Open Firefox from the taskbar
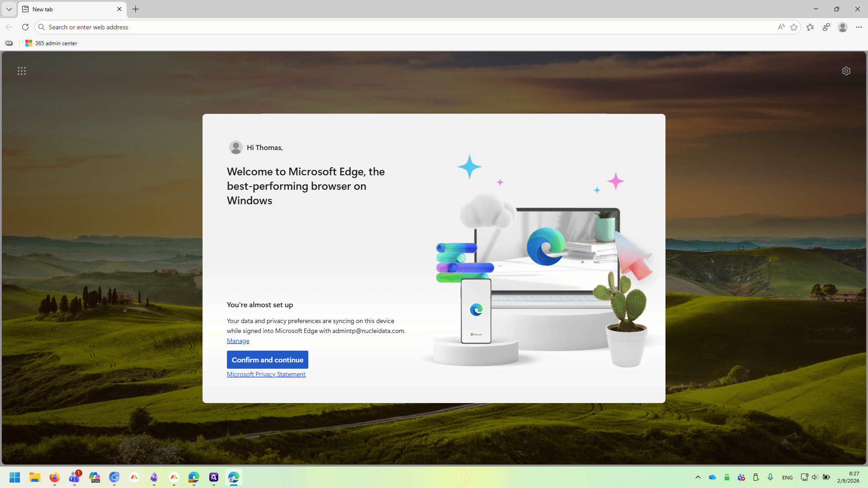This screenshot has width=868, height=488. 55,477
